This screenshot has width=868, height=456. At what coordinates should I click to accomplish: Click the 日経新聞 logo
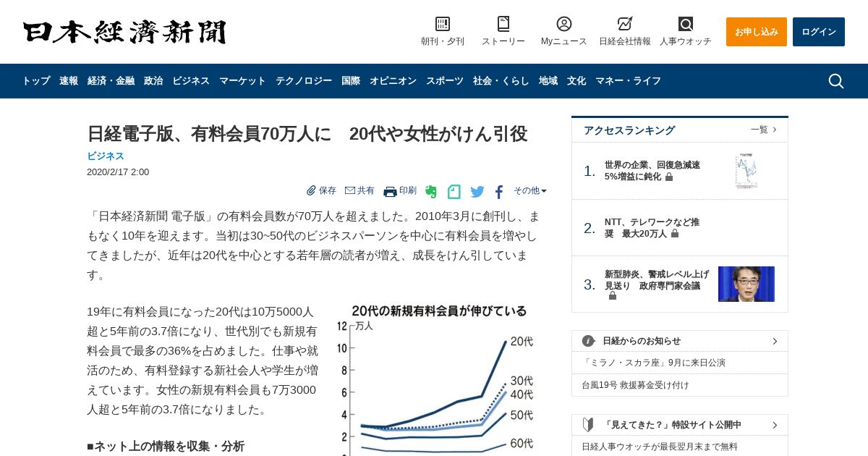tap(124, 32)
